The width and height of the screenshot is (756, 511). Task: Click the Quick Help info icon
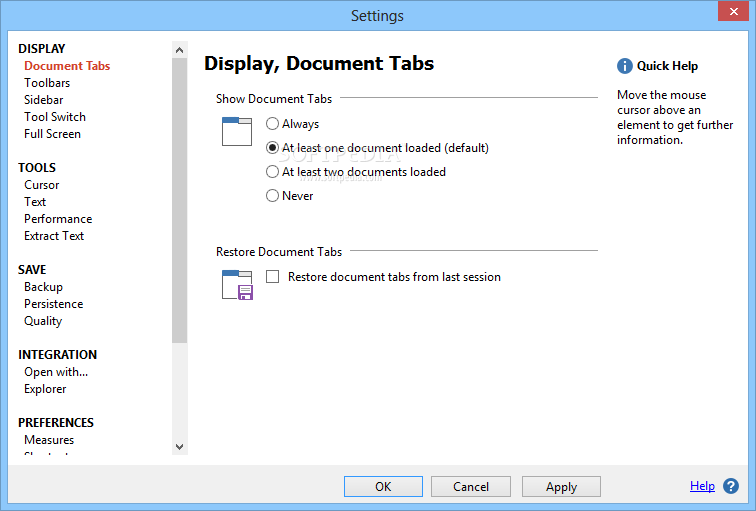tap(624, 66)
